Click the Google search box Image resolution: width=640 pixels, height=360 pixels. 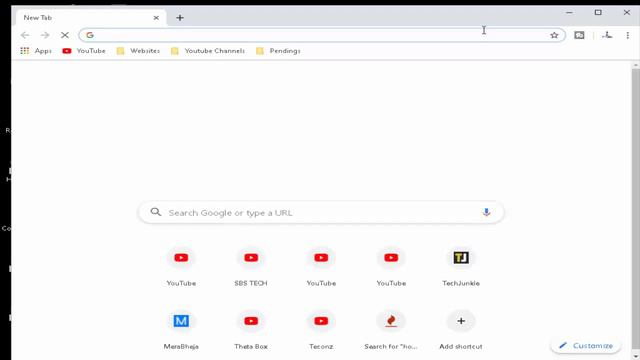coord(321,212)
